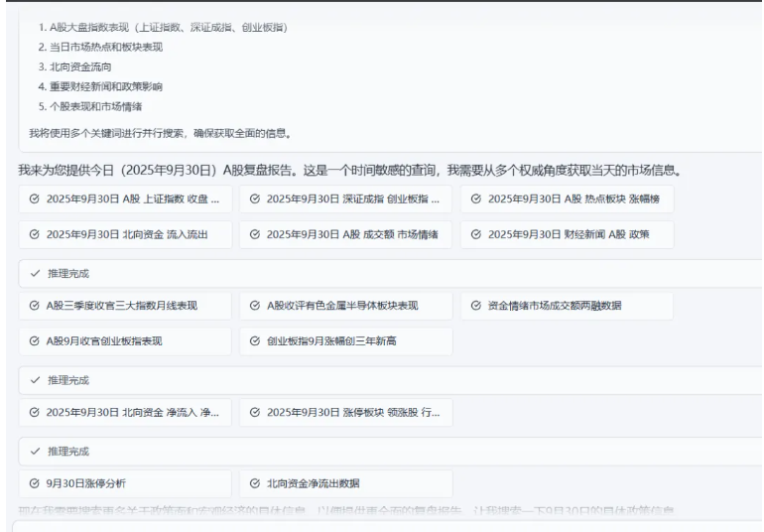Click check icon on 成交额 市场情绪 chip
764x532 pixels.
pyautogui.click(x=255, y=234)
